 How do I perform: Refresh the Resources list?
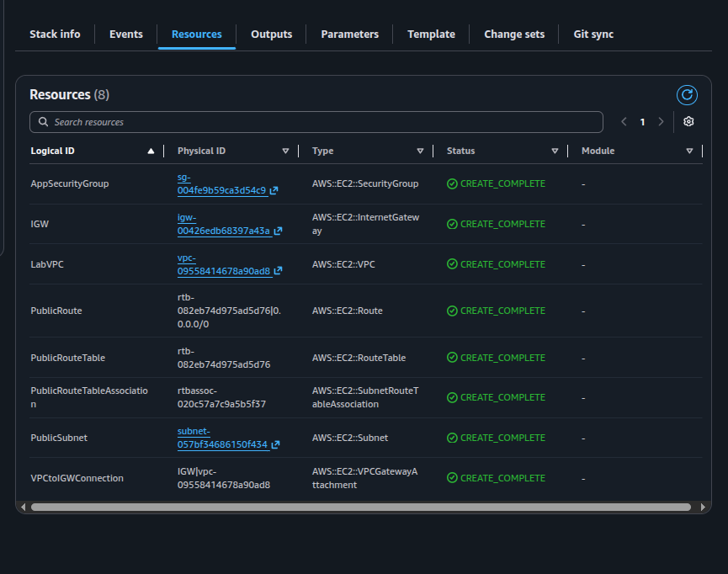(687, 95)
